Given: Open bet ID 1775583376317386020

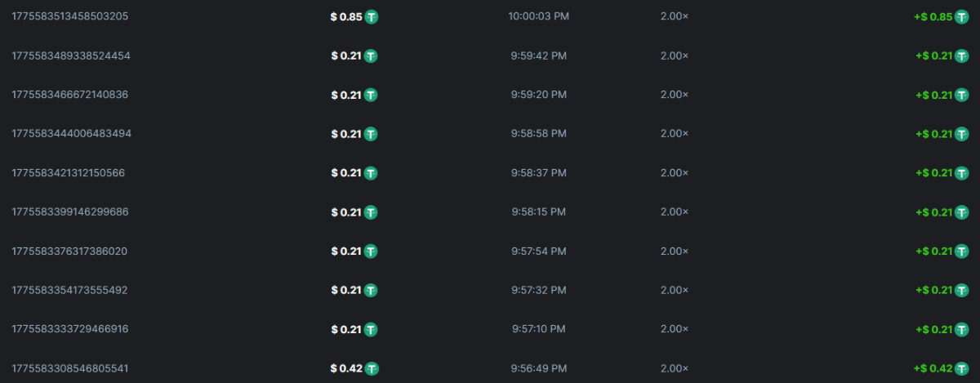Looking at the screenshot, I should (x=69, y=251).
